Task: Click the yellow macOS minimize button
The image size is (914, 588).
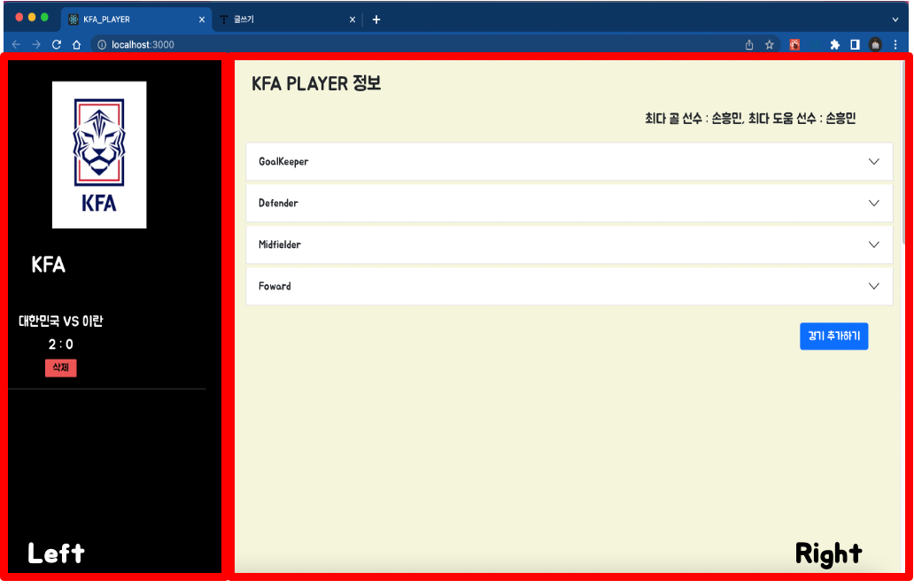Action: coord(32,18)
